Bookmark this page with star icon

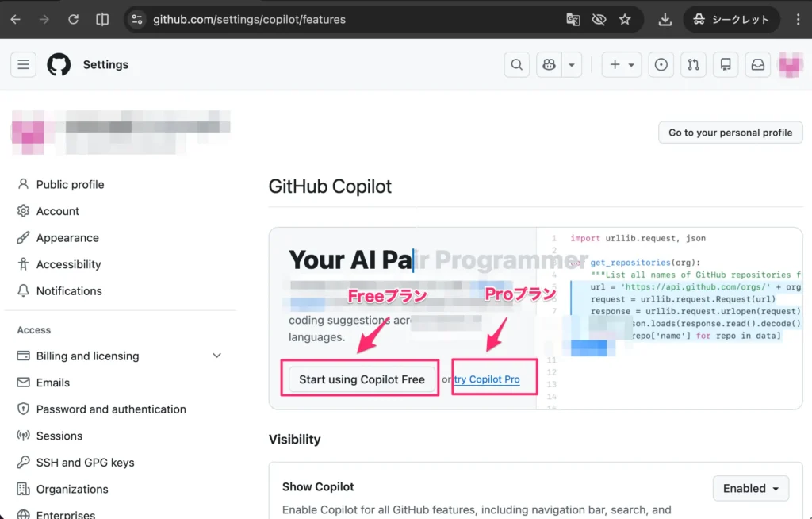[625, 19]
